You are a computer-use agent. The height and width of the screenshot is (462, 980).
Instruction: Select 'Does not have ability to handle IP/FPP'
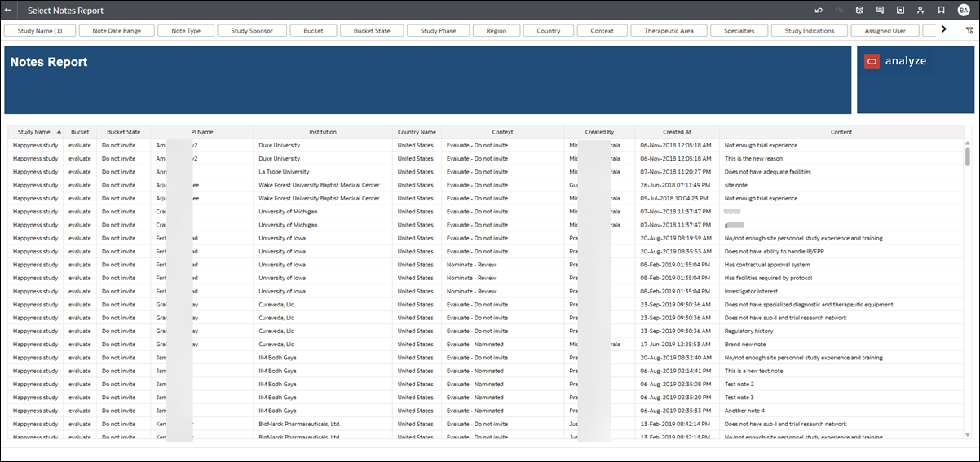click(x=841, y=251)
